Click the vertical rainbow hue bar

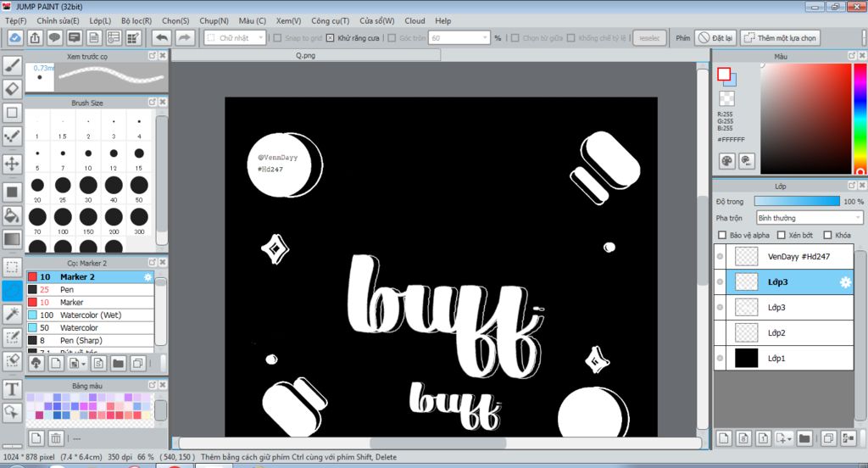[x=860, y=119]
